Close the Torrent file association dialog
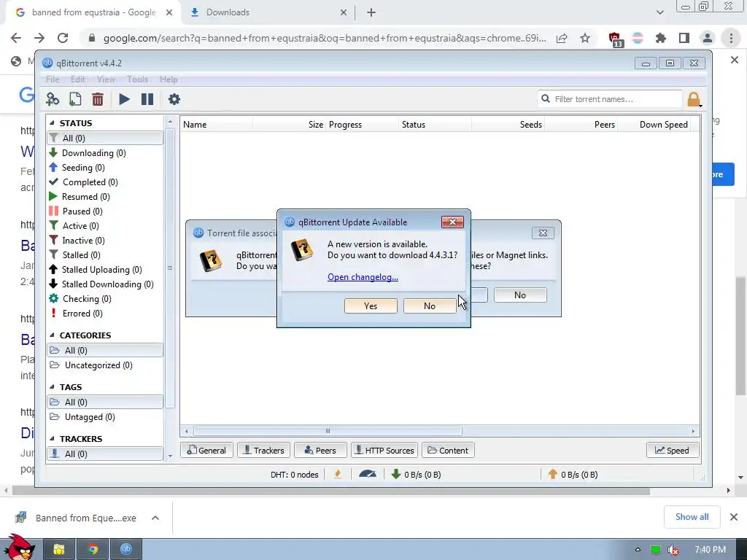This screenshot has height=560, width=747. [x=543, y=233]
